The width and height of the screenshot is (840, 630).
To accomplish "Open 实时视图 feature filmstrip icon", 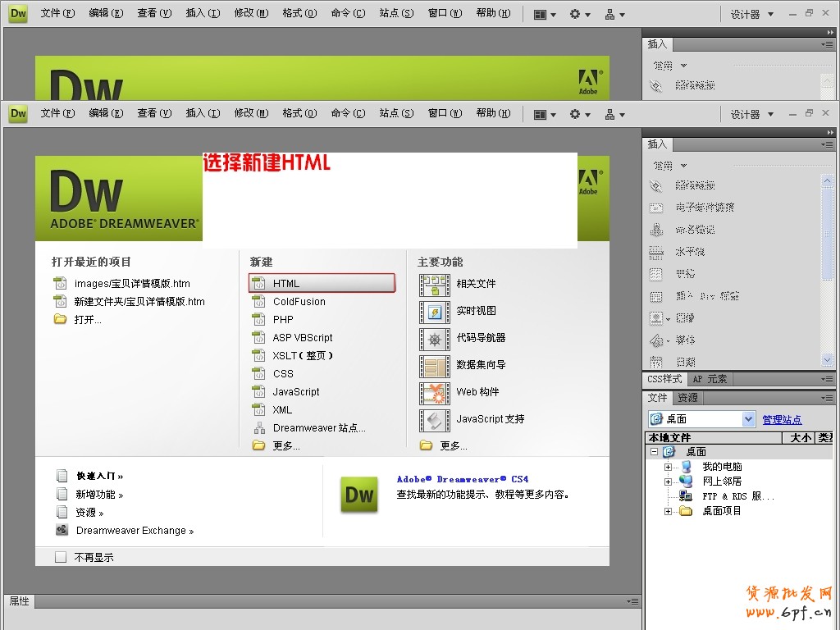I will [x=435, y=312].
